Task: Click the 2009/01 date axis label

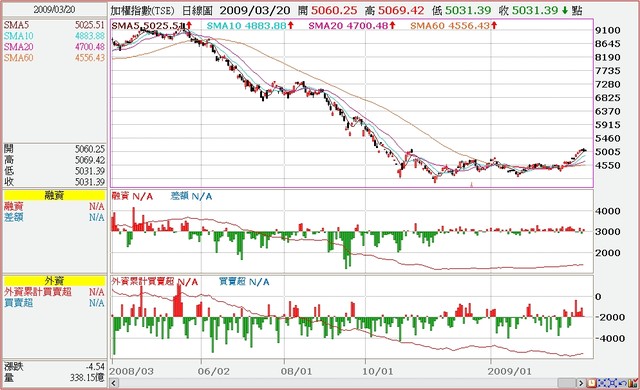Action: tap(510, 371)
